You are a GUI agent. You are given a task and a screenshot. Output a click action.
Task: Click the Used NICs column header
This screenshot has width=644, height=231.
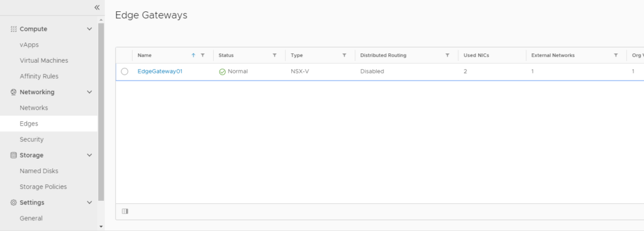tap(477, 55)
